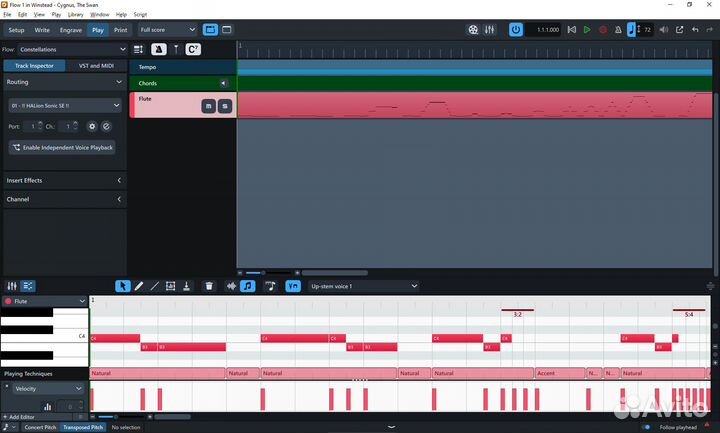Click the trash Delete tool
The height and width of the screenshot is (433, 720).
point(209,286)
